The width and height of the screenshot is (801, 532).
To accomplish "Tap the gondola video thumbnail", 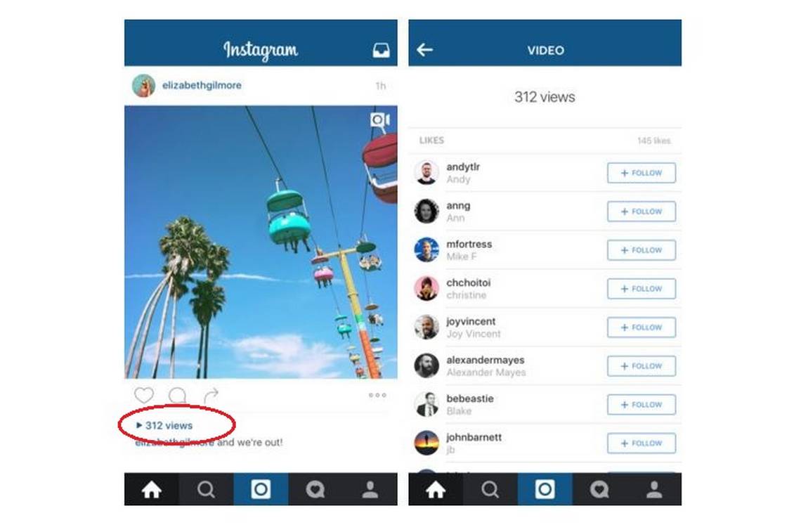I will coord(261,242).
